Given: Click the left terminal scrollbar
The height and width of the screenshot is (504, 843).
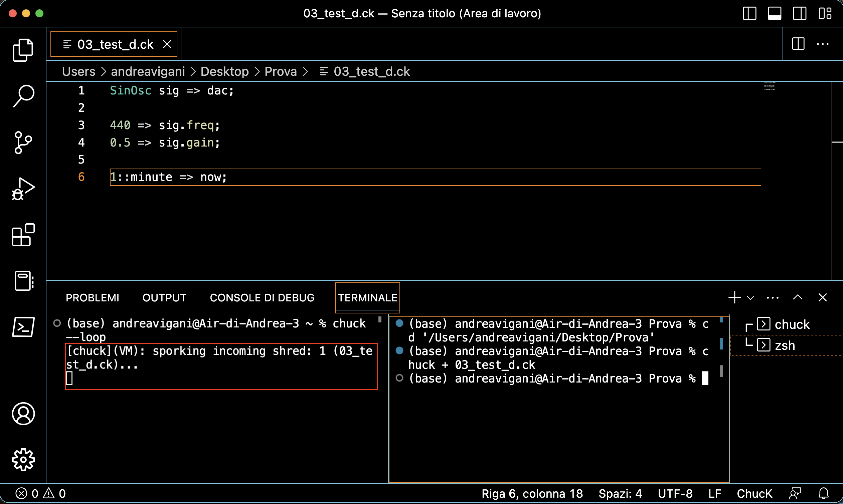Looking at the screenshot, I should 379,319.
